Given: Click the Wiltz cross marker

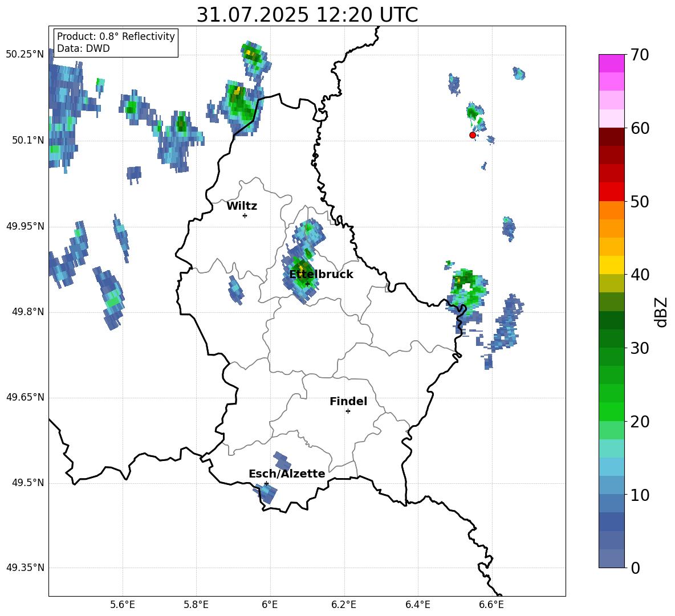Looking at the screenshot, I should [x=245, y=215].
